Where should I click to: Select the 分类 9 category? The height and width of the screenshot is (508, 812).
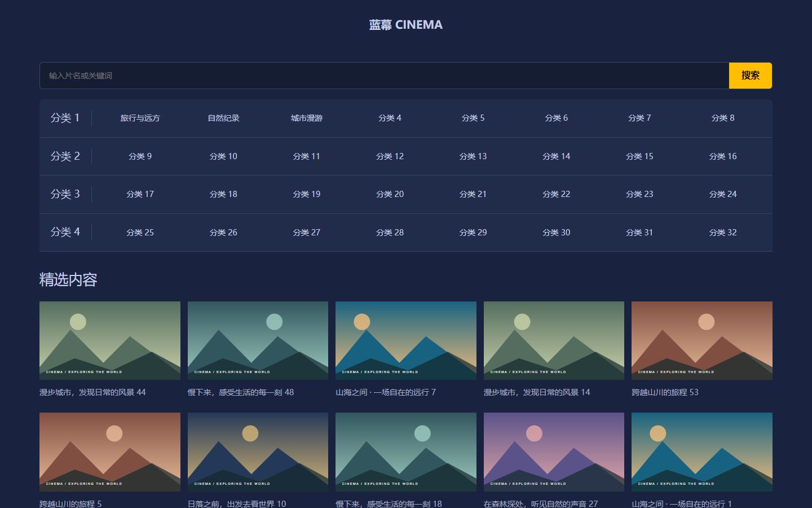[x=140, y=156]
